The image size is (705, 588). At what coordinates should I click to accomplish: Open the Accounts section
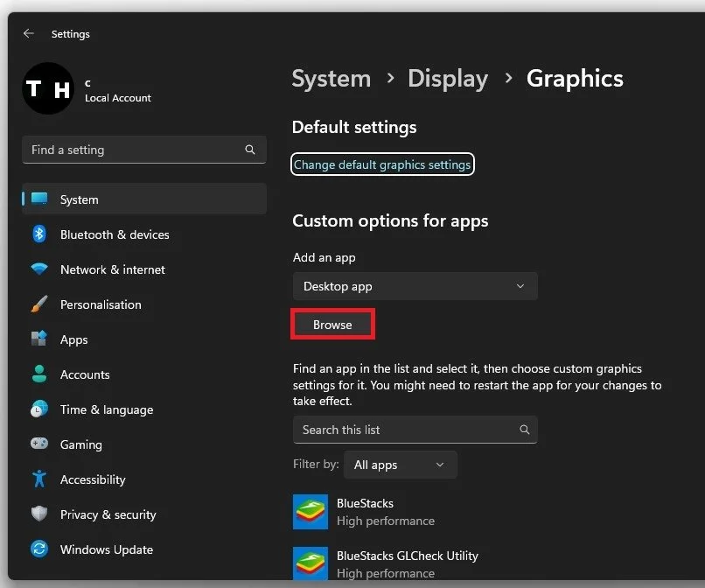[x=85, y=374]
